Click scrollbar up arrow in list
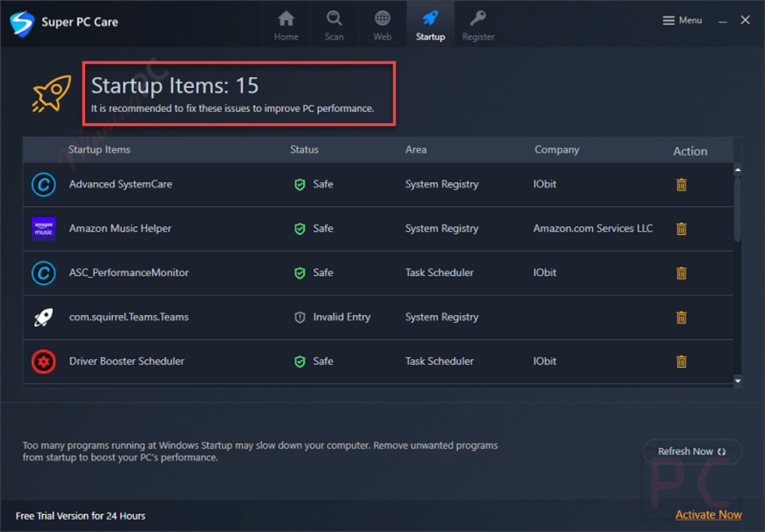765x532 pixels. pyautogui.click(x=738, y=170)
